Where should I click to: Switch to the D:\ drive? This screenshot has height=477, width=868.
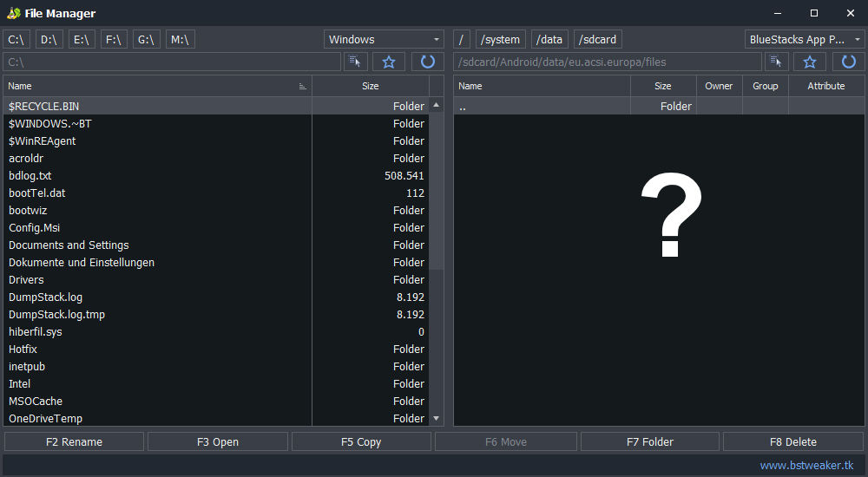coord(49,39)
